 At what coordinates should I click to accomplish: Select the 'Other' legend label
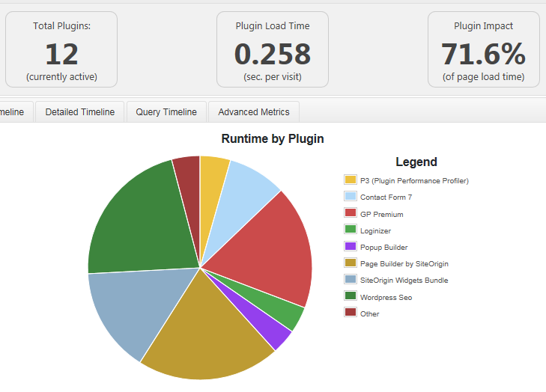coord(369,313)
